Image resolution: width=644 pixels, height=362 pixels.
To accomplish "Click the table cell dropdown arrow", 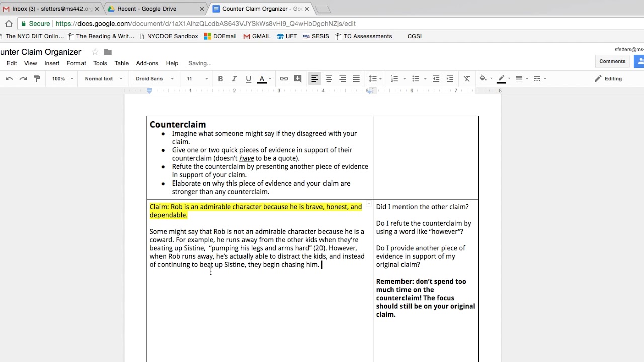I will [369, 204].
